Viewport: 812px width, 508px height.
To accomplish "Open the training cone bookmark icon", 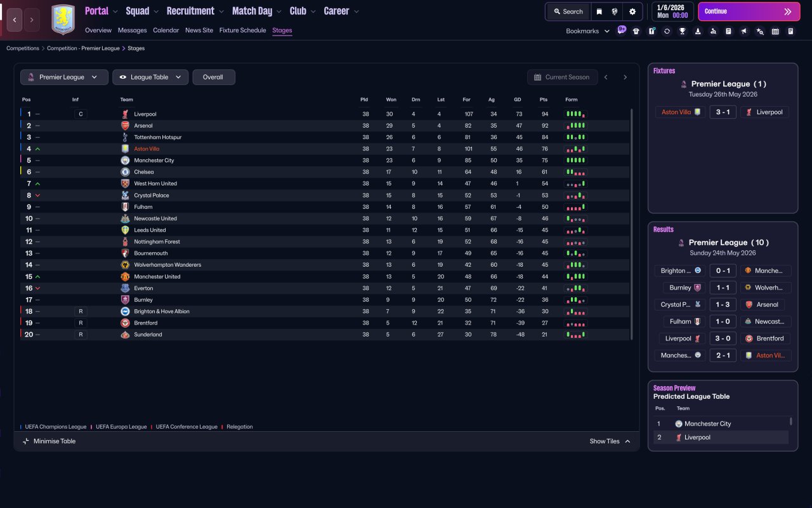I will (x=698, y=31).
